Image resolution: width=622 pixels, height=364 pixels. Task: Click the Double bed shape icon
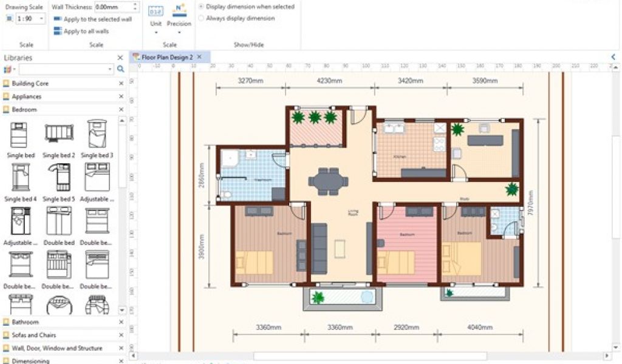58,221
